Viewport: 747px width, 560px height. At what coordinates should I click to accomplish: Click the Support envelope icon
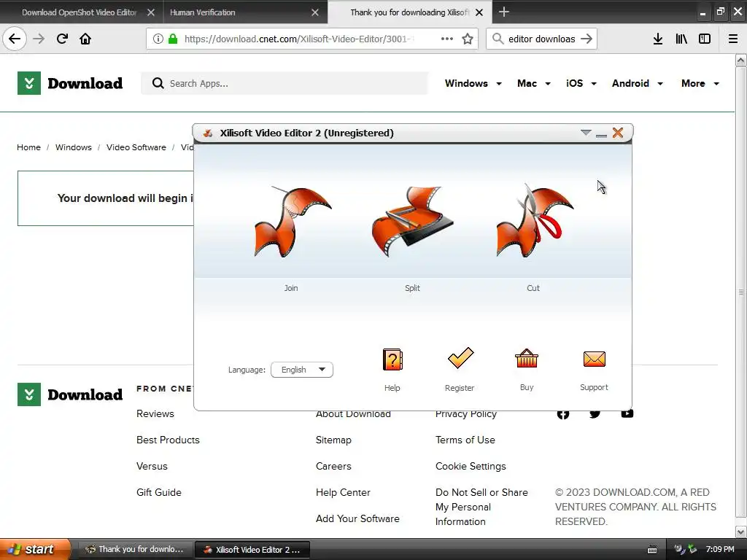click(x=594, y=359)
